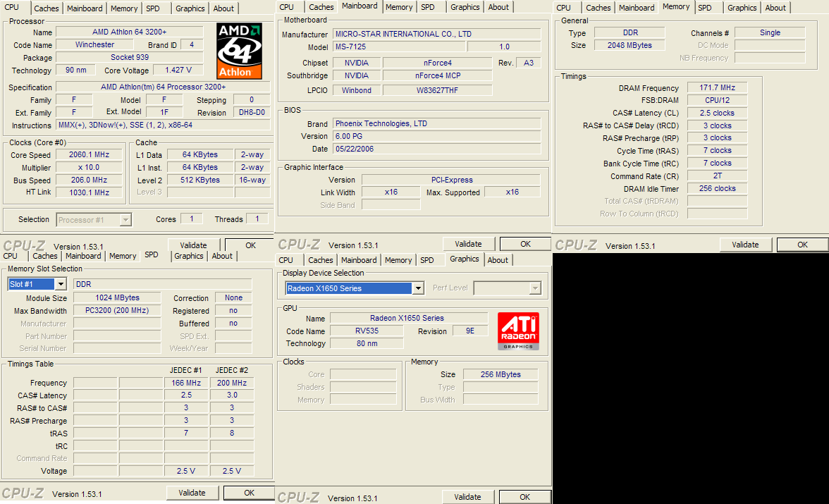Click Validate in the CPU window
829x504 pixels.
(193, 245)
